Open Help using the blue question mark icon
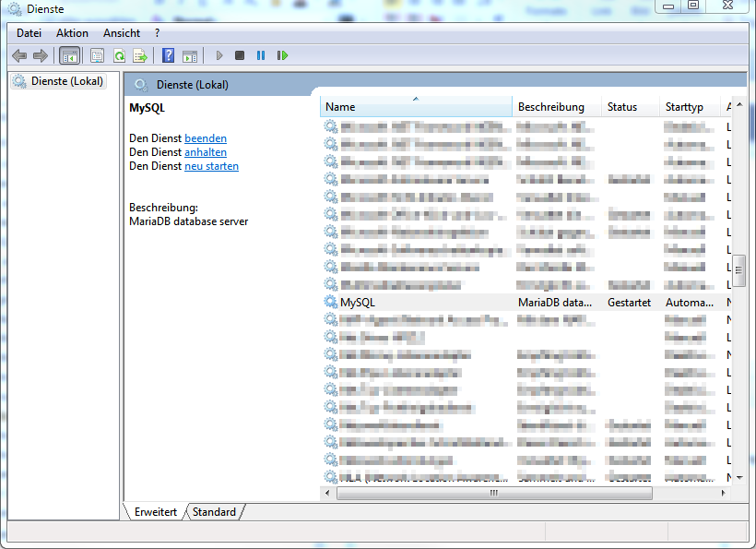This screenshot has height=549, width=756. 168,55
